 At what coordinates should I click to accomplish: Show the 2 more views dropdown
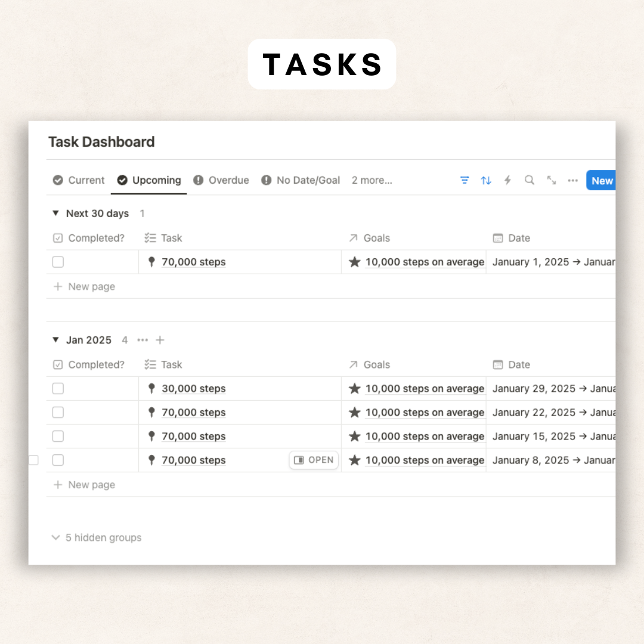pos(371,180)
